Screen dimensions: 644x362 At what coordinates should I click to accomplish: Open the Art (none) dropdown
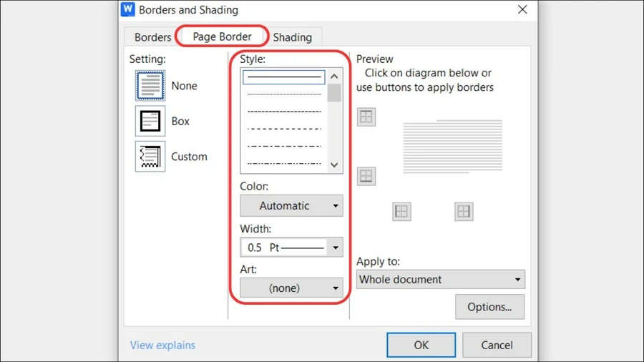(x=291, y=288)
